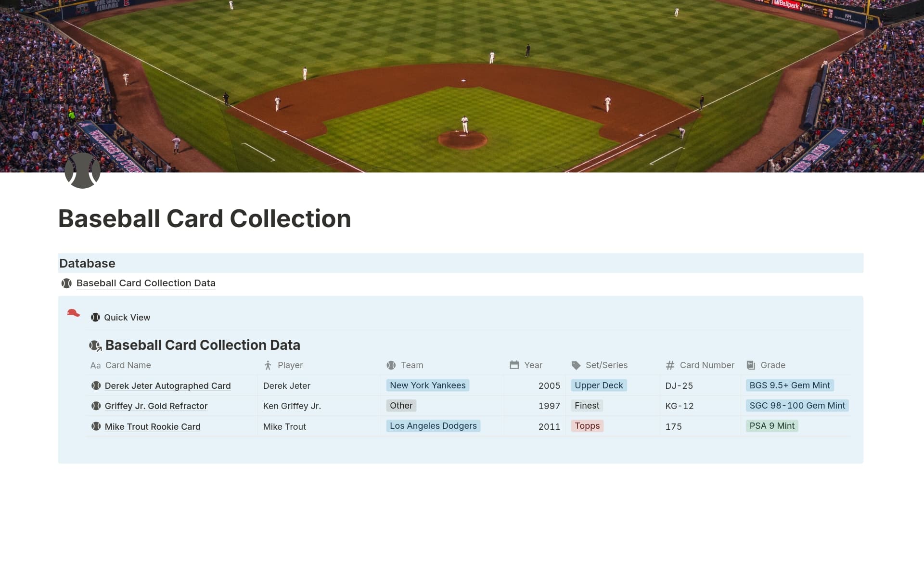Open the Team column header menu
Screen dimensions: 924x577
[442, 365]
